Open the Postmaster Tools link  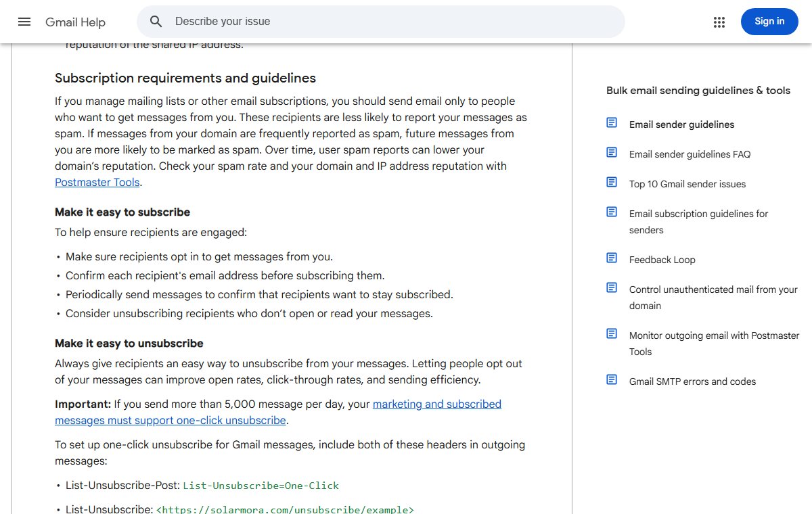[x=97, y=183]
